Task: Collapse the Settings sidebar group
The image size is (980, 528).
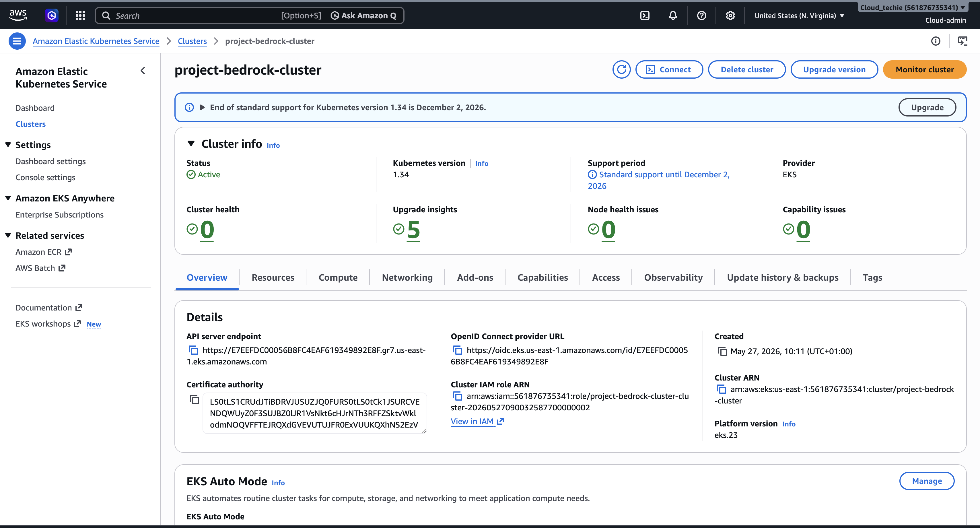Action: tap(8, 145)
